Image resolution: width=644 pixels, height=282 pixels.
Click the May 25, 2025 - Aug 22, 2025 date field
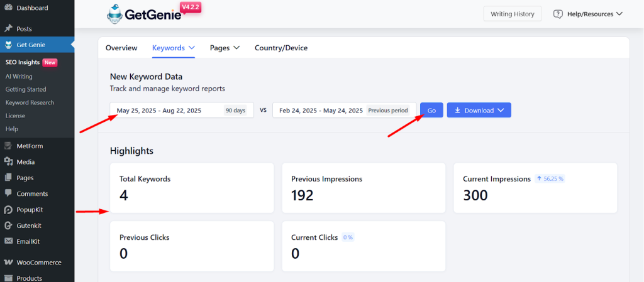pyautogui.click(x=182, y=111)
